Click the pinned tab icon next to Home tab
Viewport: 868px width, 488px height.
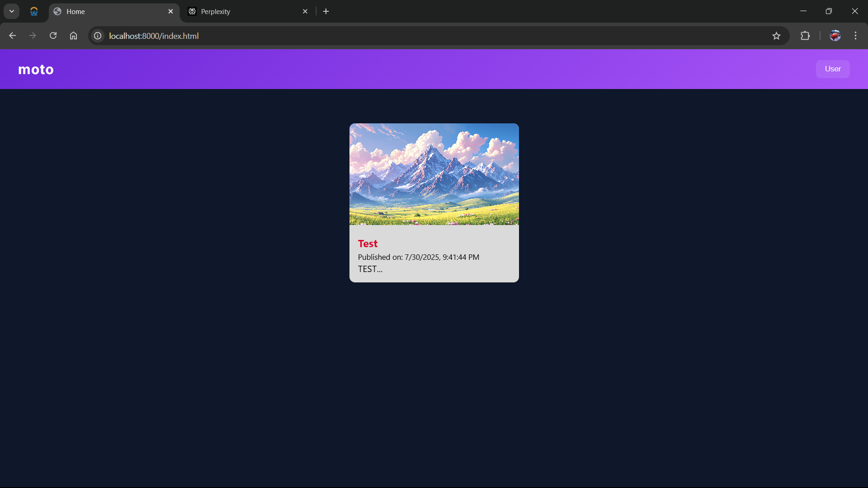34,11
